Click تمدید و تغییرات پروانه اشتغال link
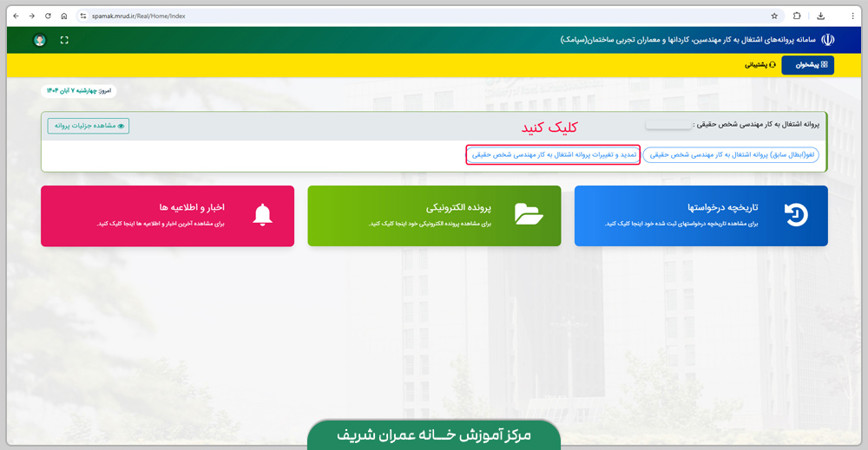 coord(554,154)
